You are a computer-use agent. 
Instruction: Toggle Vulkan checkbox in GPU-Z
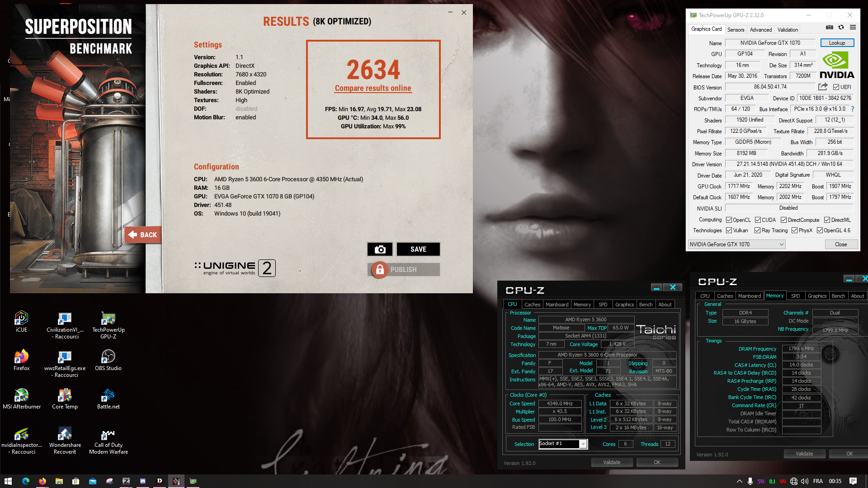[729, 230]
